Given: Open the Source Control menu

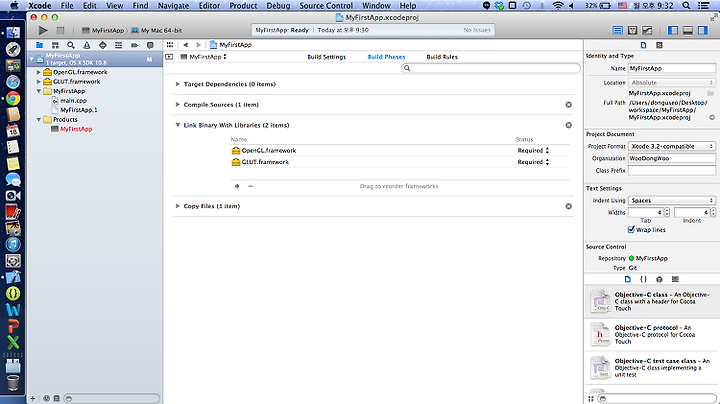Looking at the screenshot, I should click(x=326, y=6).
